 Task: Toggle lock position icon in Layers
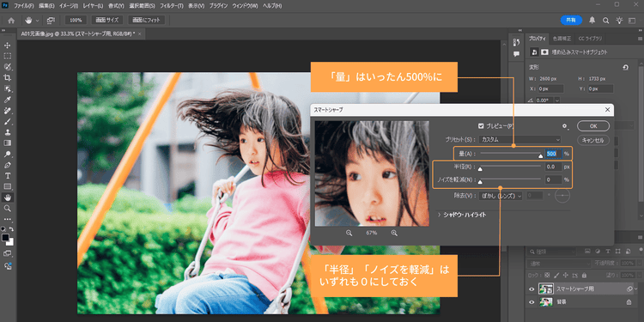coord(565,275)
